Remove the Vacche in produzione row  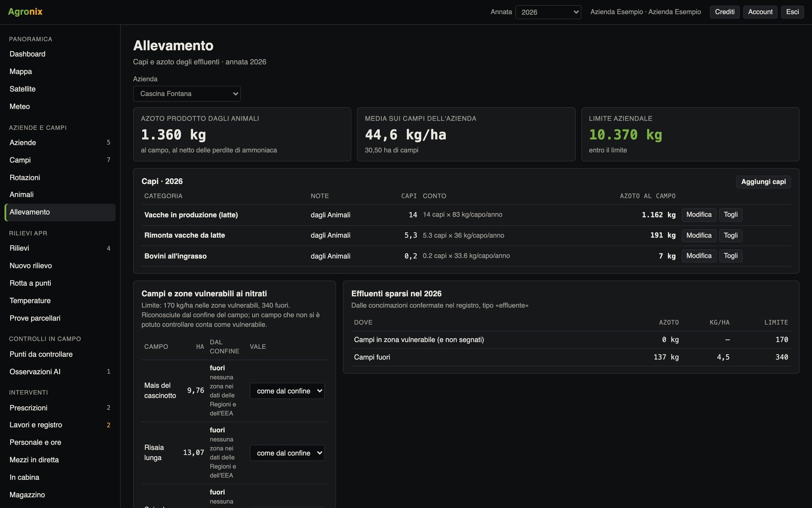pyautogui.click(x=730, y=215)
